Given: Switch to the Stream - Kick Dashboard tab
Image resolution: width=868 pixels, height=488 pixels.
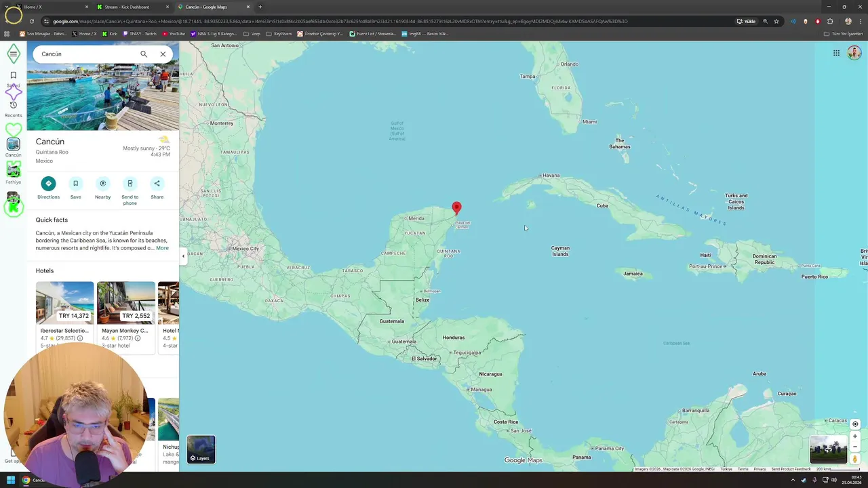Looking at the screenshot, I should click(132, 7).
